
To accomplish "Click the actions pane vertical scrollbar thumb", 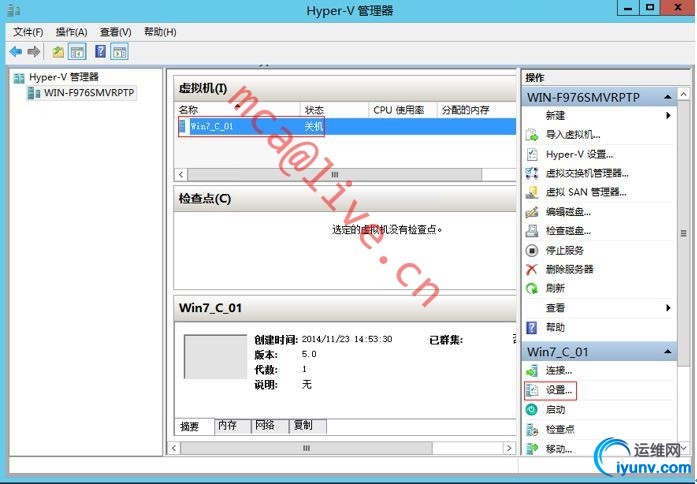I will coord(683,233).
